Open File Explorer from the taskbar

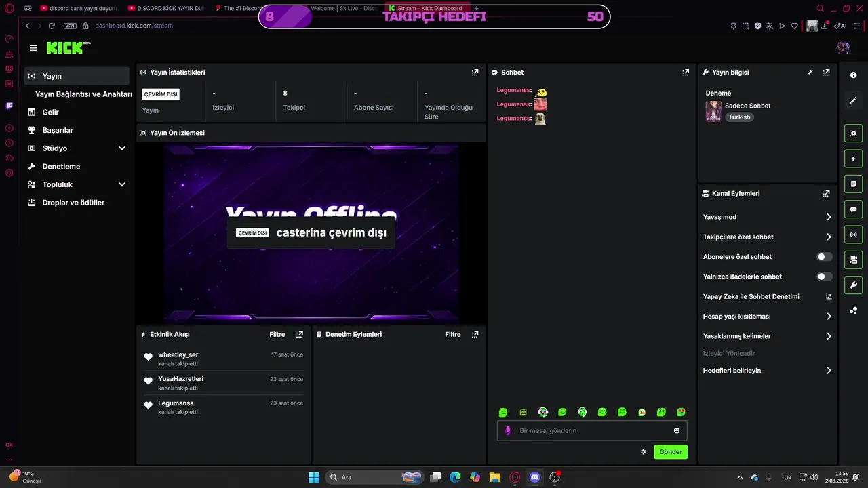(x=495, y=477)
